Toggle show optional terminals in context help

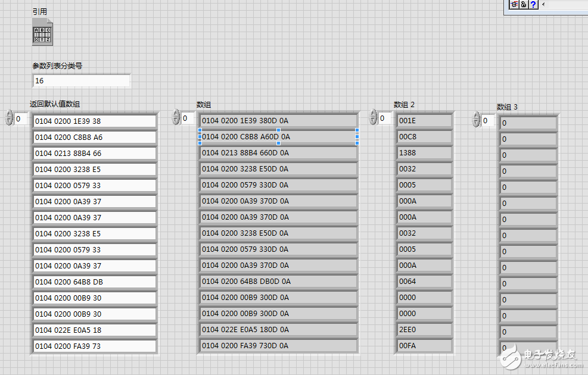(514, 5)
